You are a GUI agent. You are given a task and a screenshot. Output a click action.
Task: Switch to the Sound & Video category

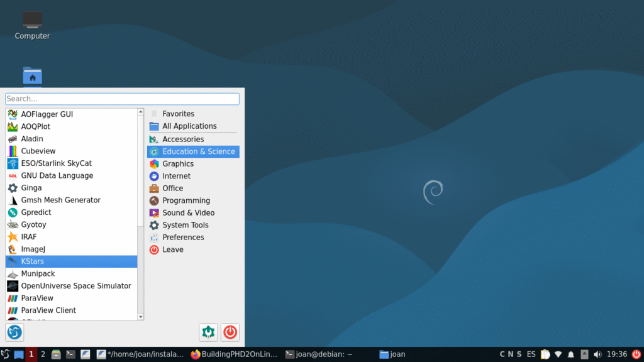tap(188, 213)
